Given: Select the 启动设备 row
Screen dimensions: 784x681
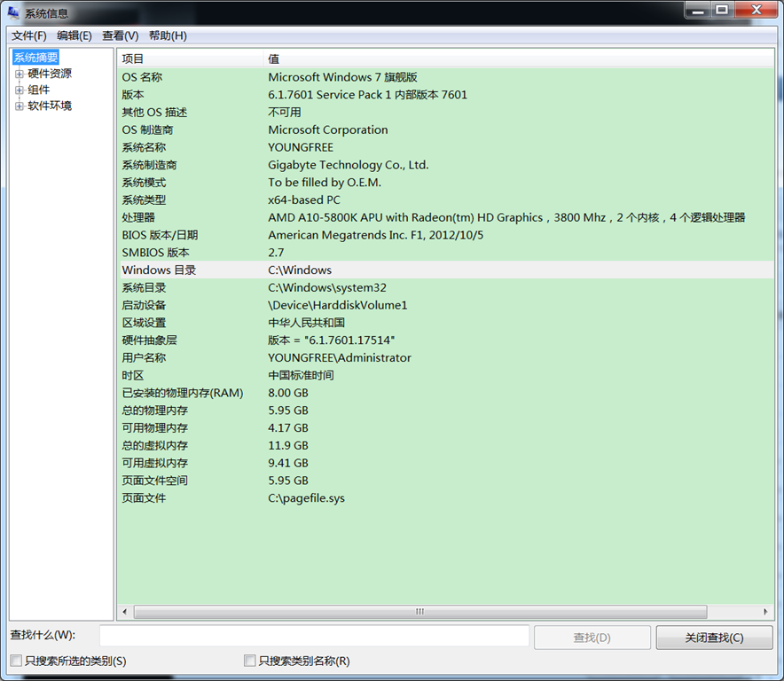Looking at the screenshot, I should [x=446, y=305].
